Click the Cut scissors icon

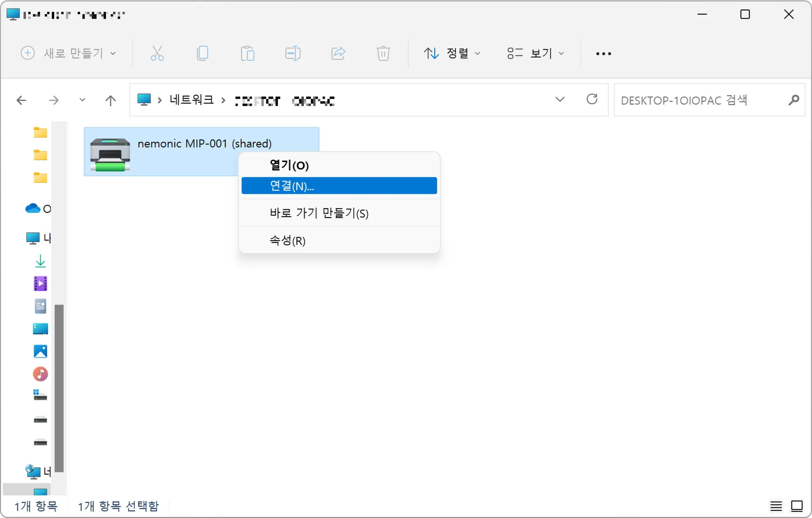point(157,53)
